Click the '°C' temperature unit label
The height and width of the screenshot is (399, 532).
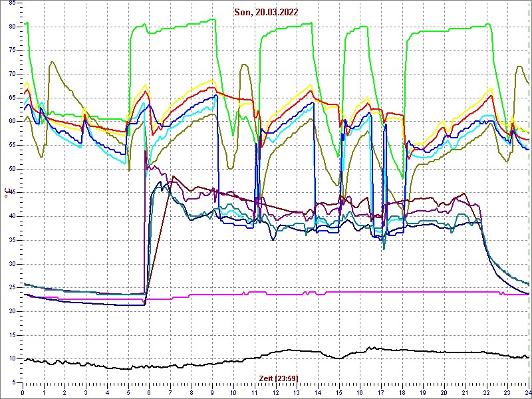click(x=6, y=193)
